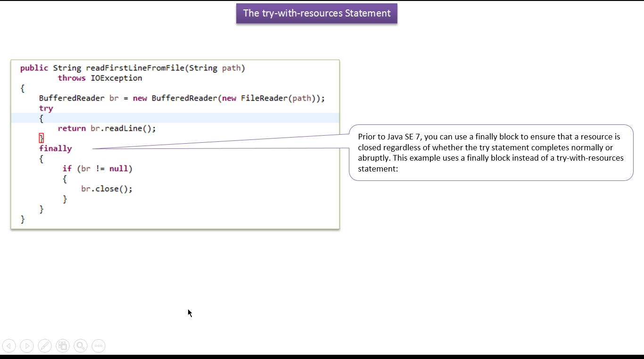This screenshot has height=359, width=644.
Task: Click the try keyword
Action: tap(46, 108)
